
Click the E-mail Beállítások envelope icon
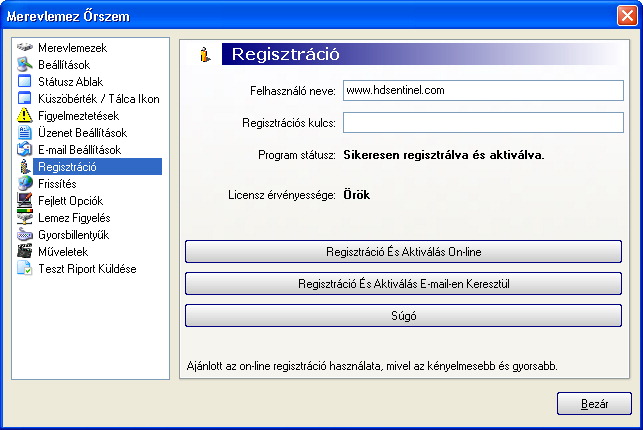pos(25,149)
